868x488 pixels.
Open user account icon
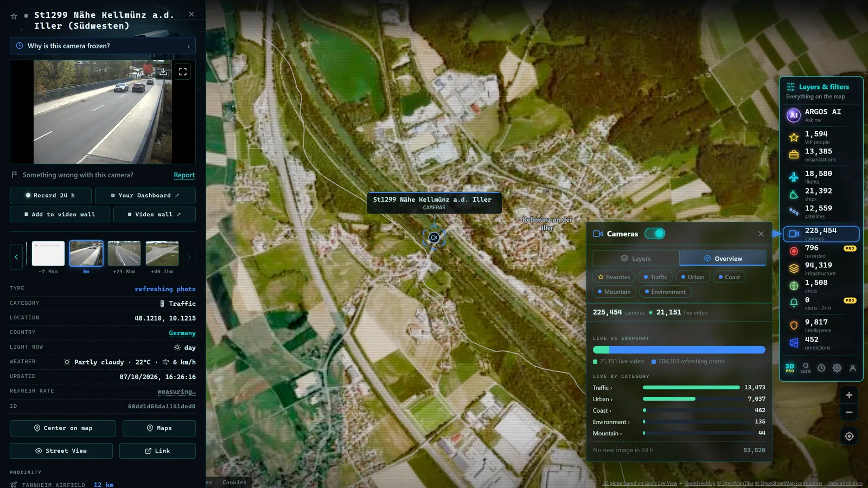(853, 368)
